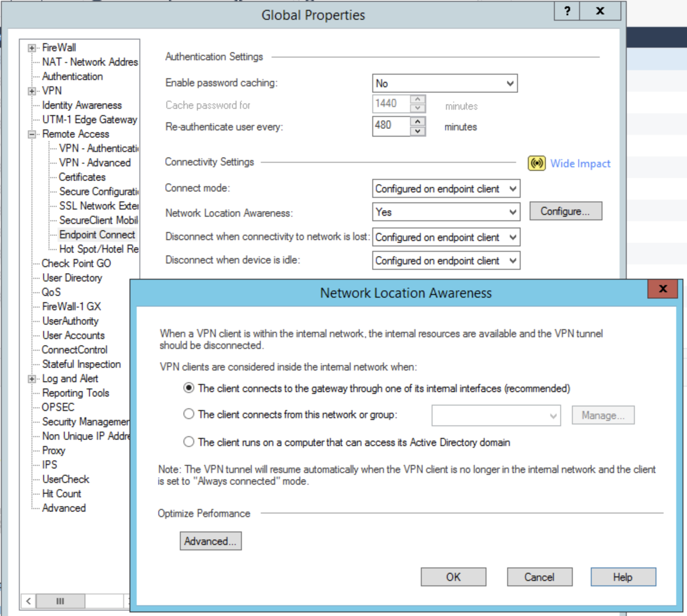Select UserAuthority tree item
The width and height of the screenshot is (687, 616).
70,321
